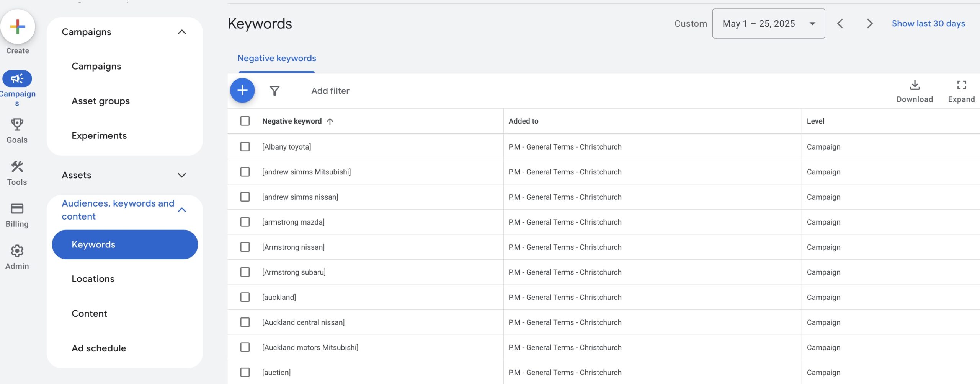Image resolution: width=980 pixels, height=384 pixels.
Task: Open Goals trophy icon
Action: pyautogui.click(x=17, y=125)
